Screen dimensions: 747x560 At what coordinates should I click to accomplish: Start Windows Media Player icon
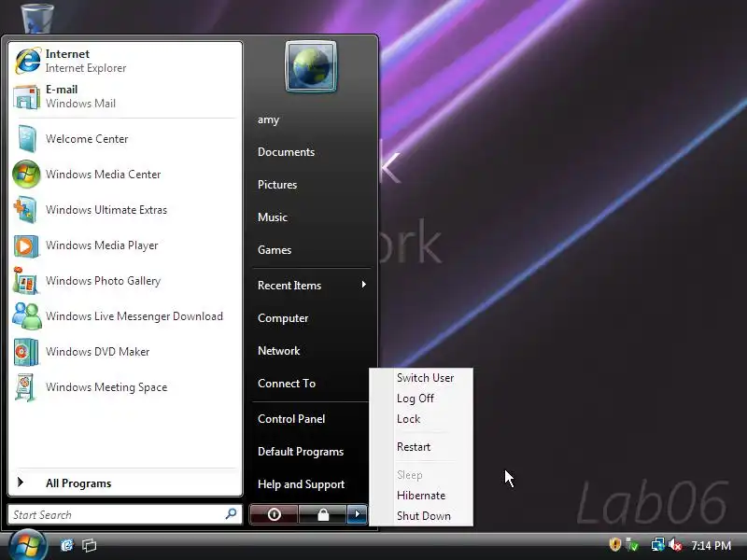26,245
